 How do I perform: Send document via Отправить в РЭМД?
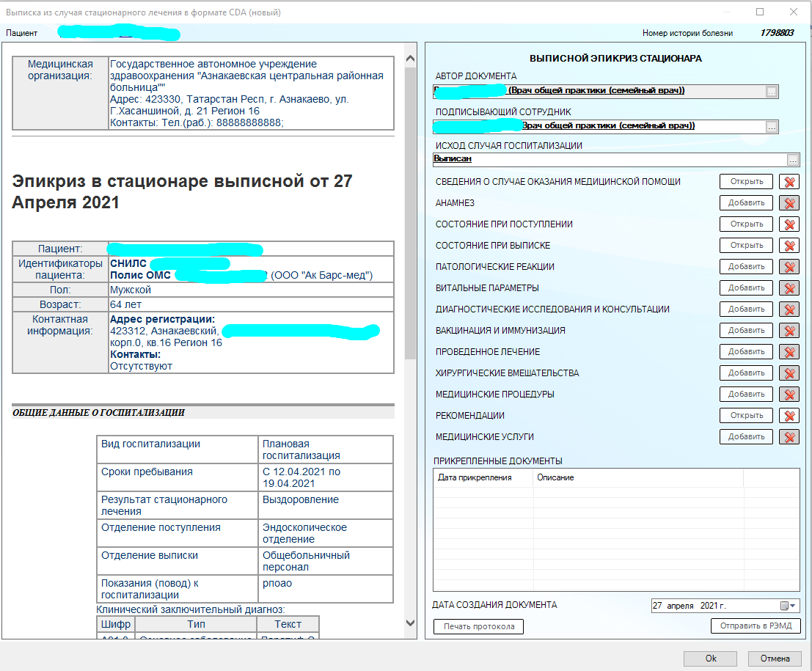756,626
